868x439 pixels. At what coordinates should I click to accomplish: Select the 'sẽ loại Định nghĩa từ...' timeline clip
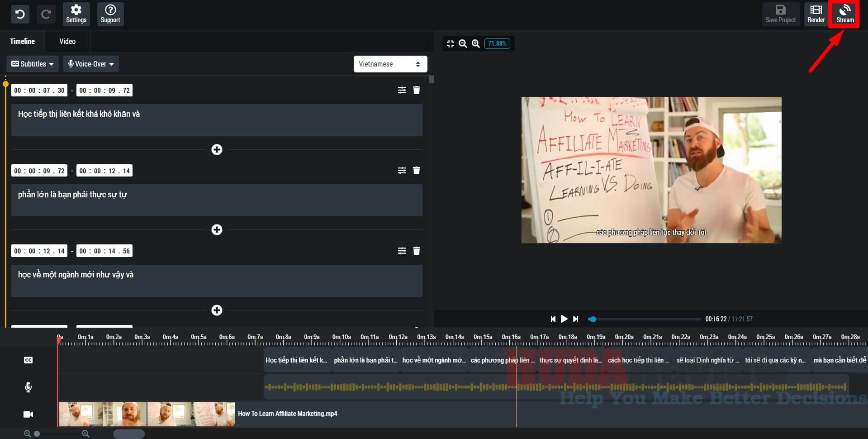point(708,360)
